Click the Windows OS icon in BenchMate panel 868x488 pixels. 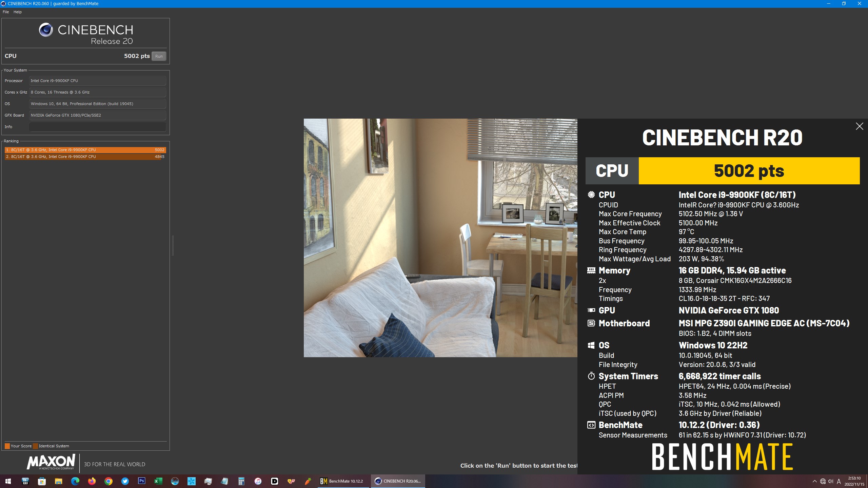591,345
